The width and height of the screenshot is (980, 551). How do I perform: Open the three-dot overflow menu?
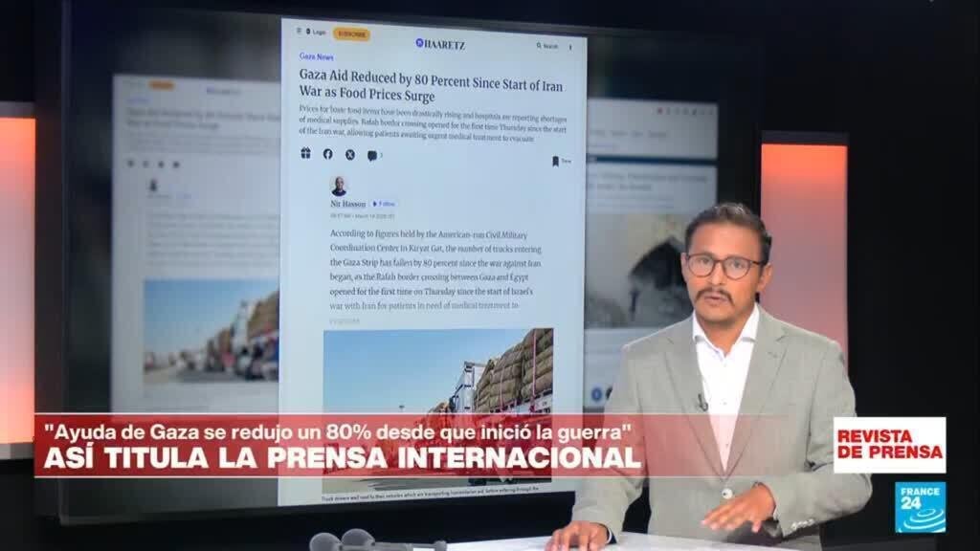coord(570,45)
